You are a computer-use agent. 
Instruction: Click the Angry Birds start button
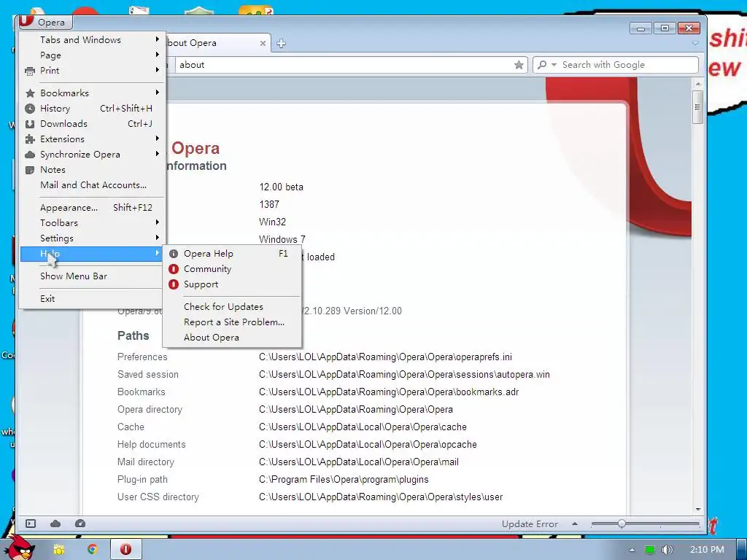click(x=20, y=548)
